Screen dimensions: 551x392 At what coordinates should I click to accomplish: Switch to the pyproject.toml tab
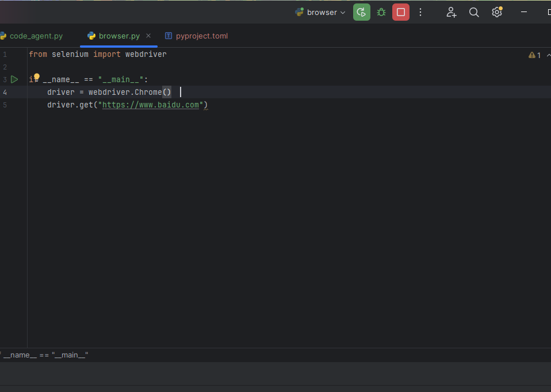point(201,36)
